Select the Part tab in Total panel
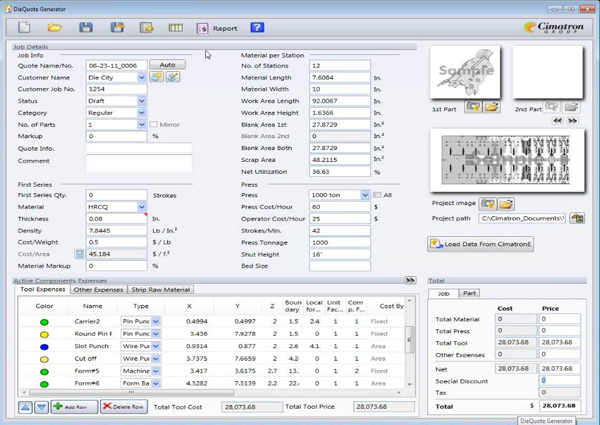Screen dimensions: 600x425 (469, 294)
